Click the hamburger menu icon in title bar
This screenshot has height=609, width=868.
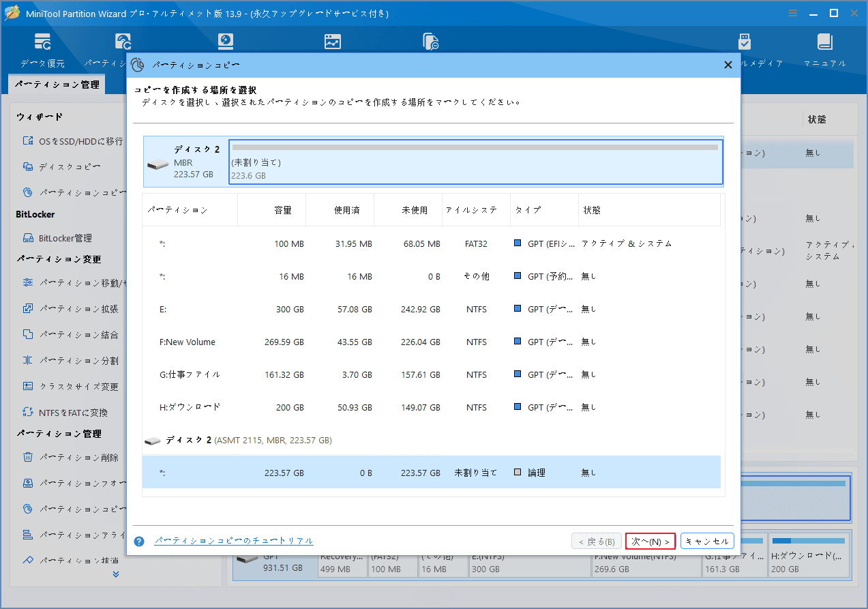coord(793,13)
